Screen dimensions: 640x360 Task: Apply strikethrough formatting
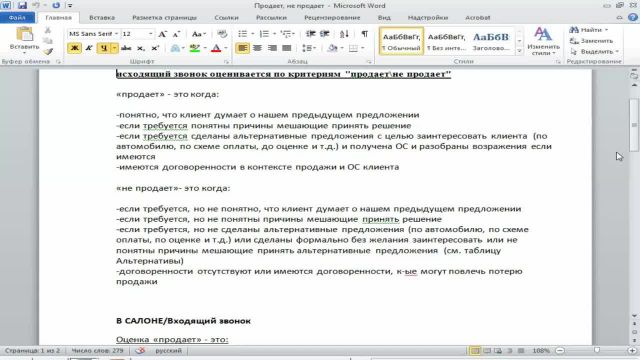(x=126, y=48)
